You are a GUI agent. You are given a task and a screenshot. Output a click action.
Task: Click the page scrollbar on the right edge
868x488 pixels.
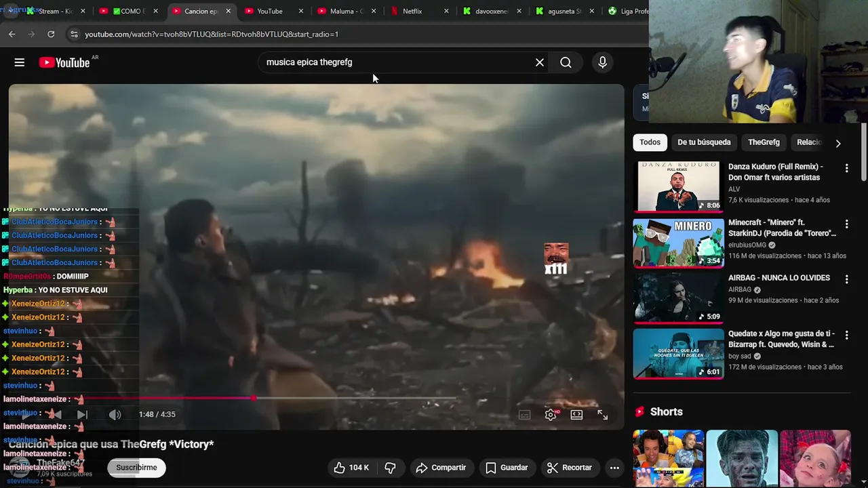click(864, 152)
